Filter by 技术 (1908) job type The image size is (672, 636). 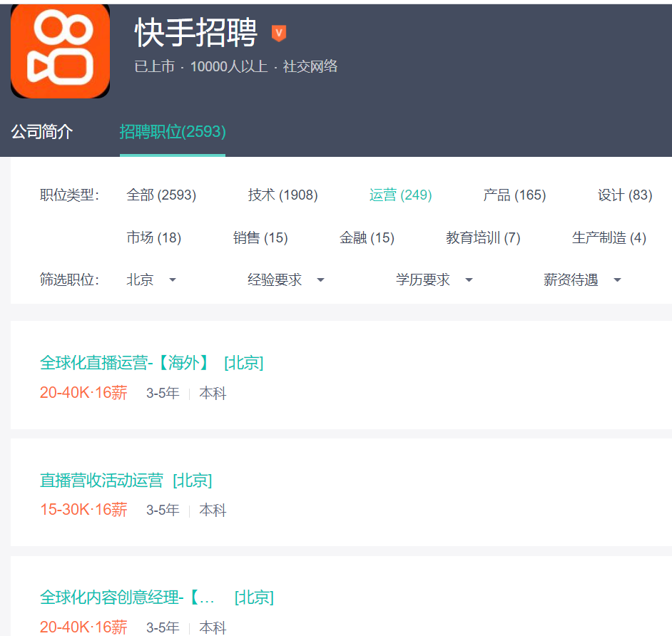283,195
